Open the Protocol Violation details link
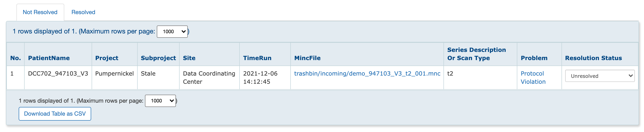The width and height of the screenshot is (644, 132). (x=533, y=77)
